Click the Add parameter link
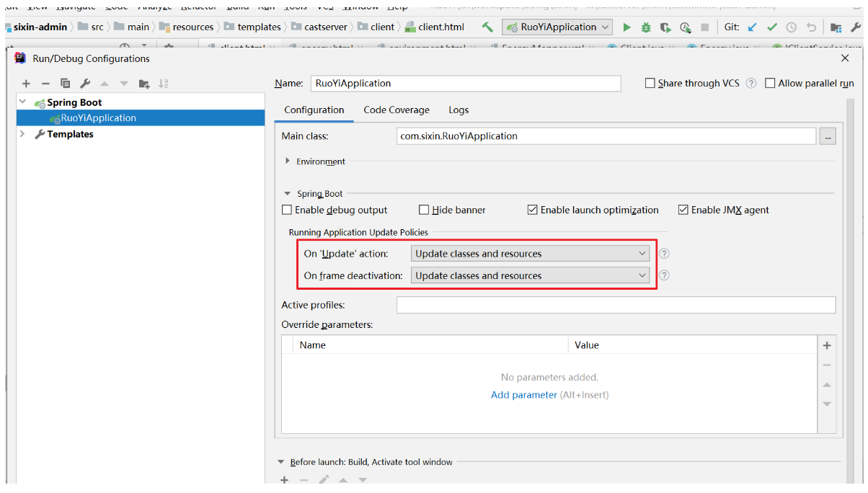 [524, 395]
